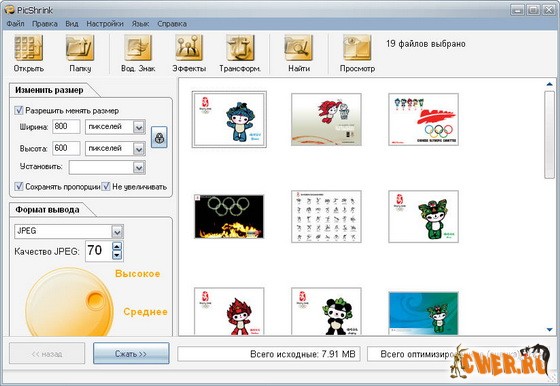Image resolution: width=560 pixels, height=386 pixels.
Task: Open the Файл menu
Action: [15, 24]
